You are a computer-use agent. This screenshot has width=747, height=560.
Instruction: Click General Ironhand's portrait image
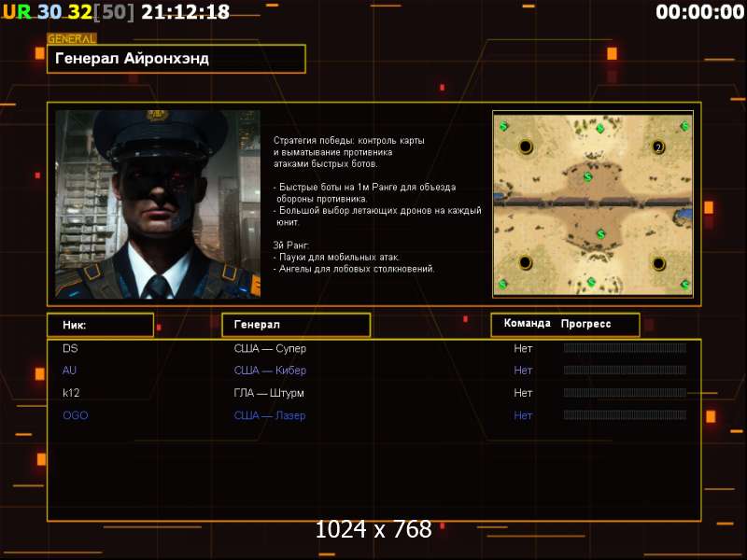(158, 204)
